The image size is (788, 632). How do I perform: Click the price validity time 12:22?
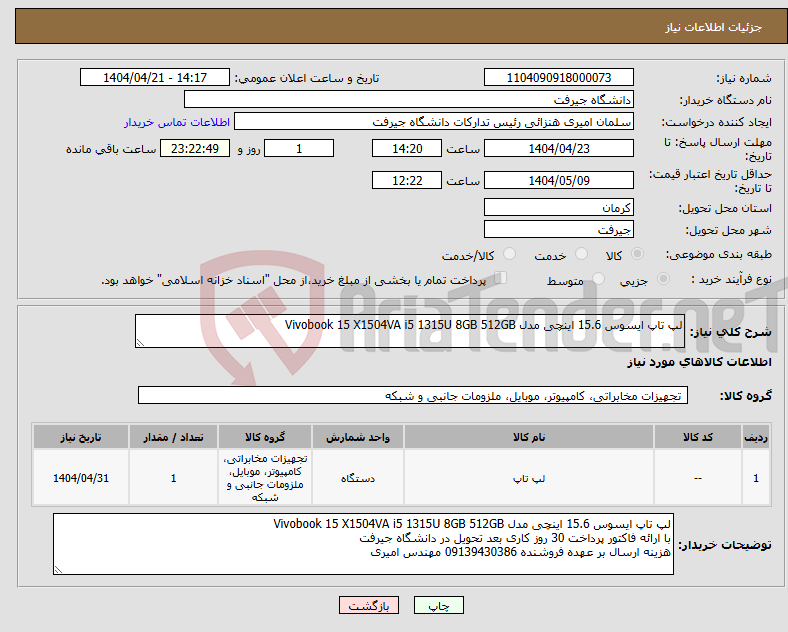coord(407,180)
